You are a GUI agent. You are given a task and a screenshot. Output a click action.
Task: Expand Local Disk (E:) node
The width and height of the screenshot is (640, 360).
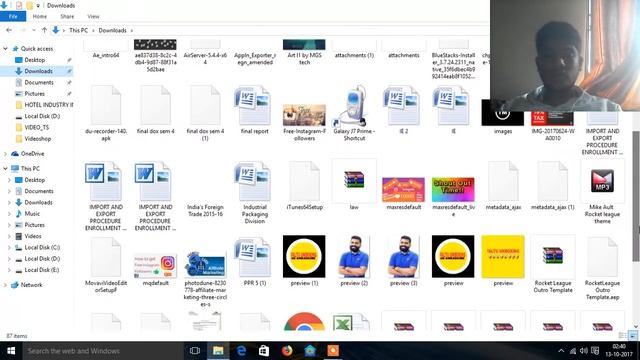click(x=9, y=270)
